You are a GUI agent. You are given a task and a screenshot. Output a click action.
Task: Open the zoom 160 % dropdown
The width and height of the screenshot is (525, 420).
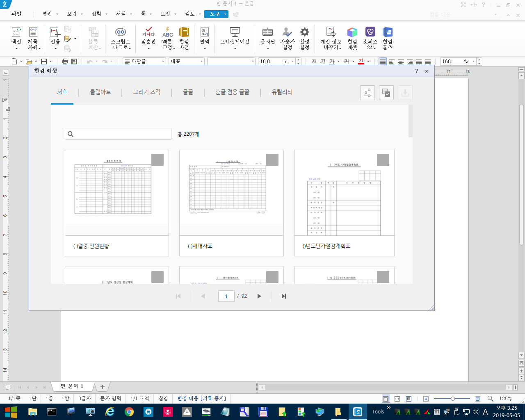click(474, 62)
